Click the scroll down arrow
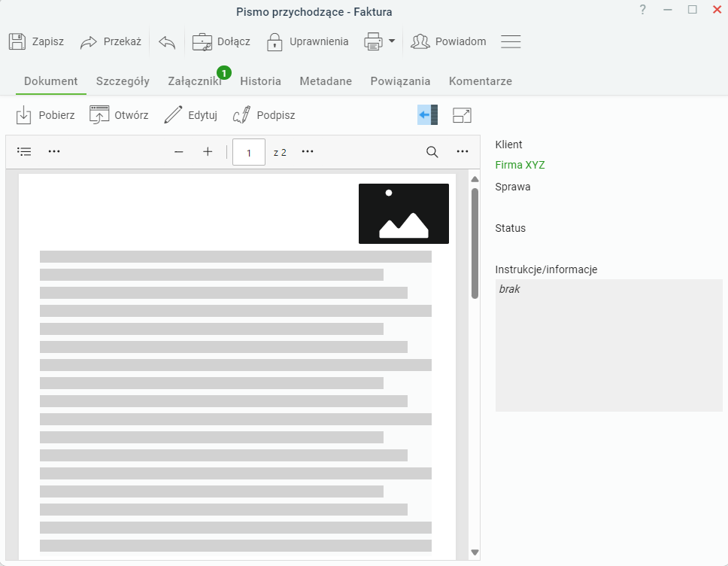This screenshot has height=566, width=728. pos(475,552)
